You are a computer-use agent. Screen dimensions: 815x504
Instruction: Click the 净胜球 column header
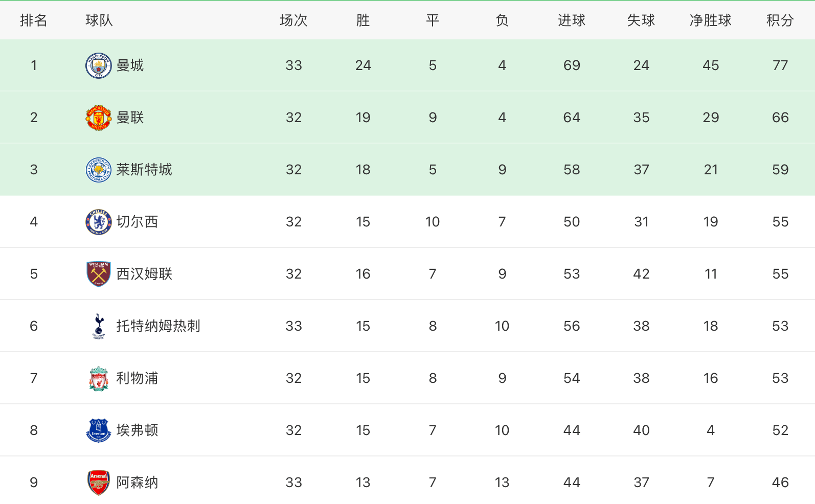[710, 20]
